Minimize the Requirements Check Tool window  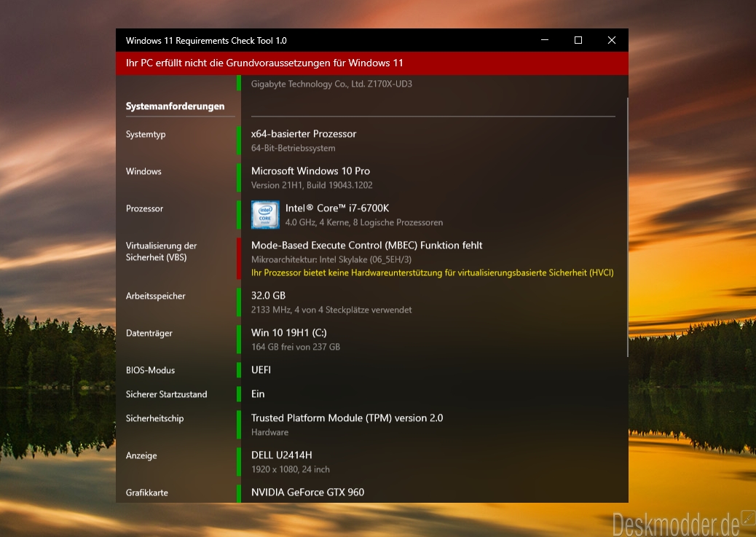tap(545, 40)
